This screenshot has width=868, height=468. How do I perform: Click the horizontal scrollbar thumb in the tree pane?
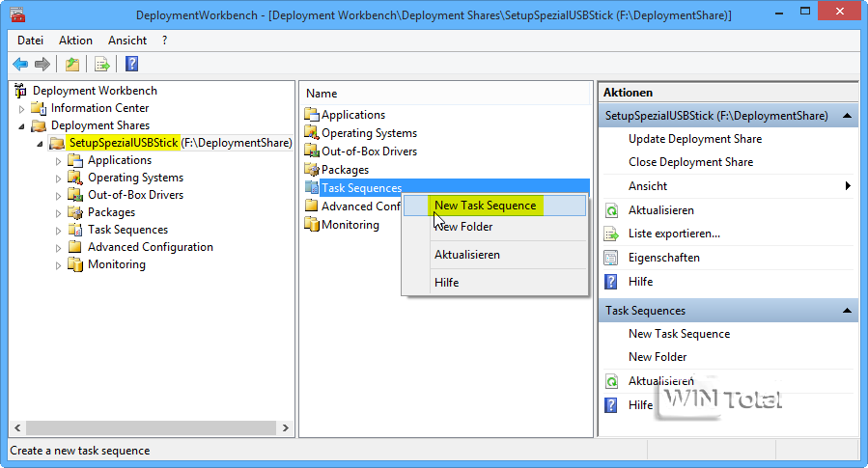(x=151, y=427)
